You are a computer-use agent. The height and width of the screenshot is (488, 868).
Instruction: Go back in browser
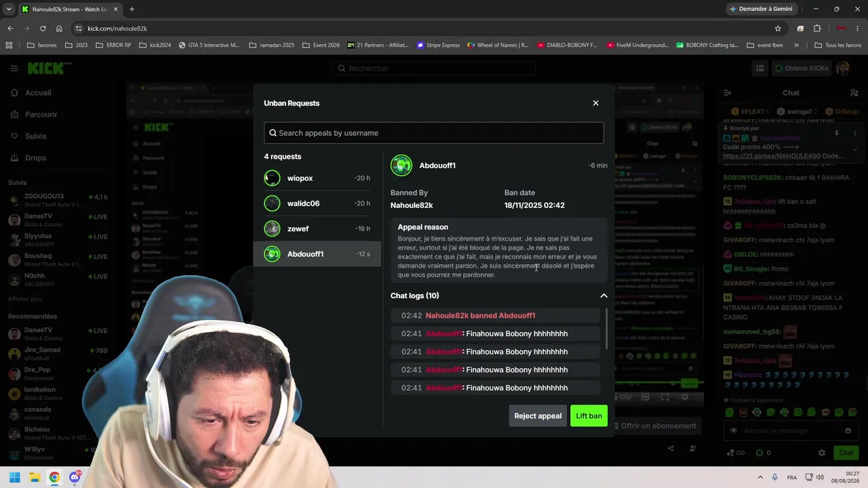pyautogui.click(x=10, y=28)
